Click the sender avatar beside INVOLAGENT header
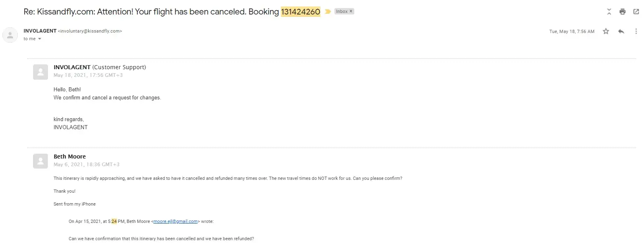The width and height of the screenshot is (644, 243). coord(10,35)
